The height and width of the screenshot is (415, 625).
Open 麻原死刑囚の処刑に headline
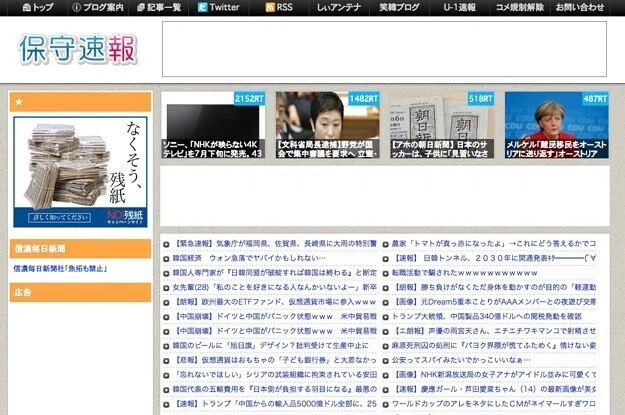coord(494,346)
